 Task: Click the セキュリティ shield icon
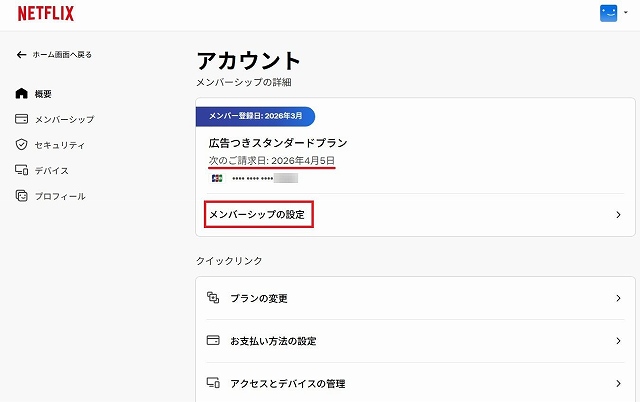pos(21,145)
